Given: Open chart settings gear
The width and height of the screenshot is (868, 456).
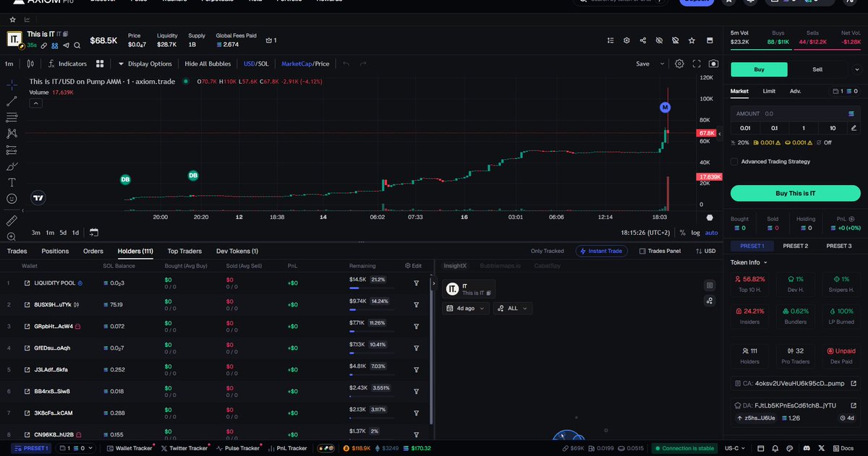Looking at the screenshot, I should click(x=679, y=64).
